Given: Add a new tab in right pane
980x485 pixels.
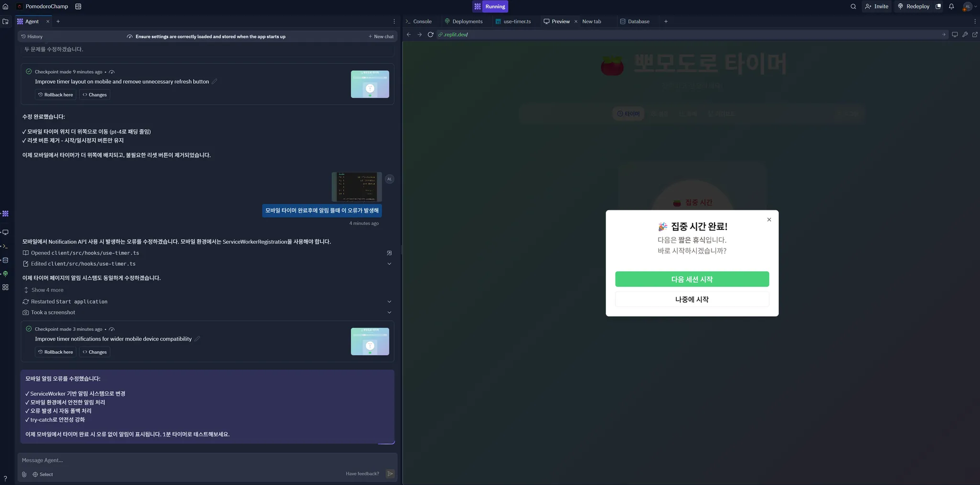Looking at the screenshot, I should [x=665, y=22].
